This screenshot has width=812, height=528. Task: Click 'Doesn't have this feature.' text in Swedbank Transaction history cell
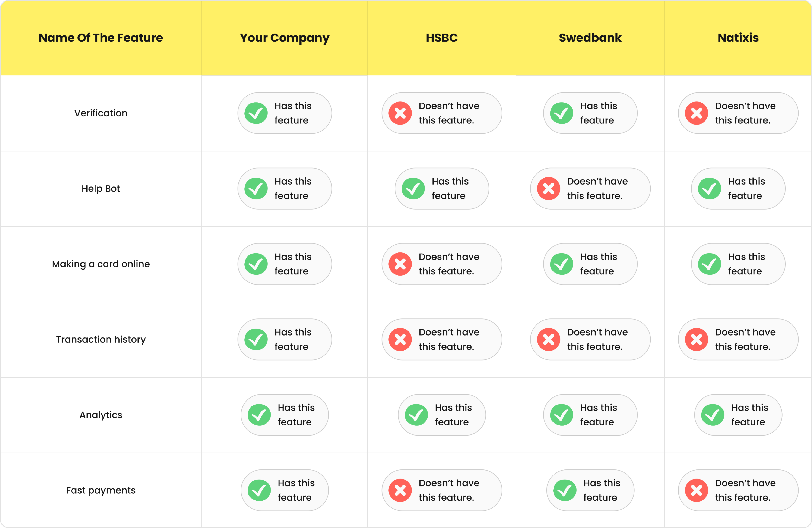click(x=597, y=339)
